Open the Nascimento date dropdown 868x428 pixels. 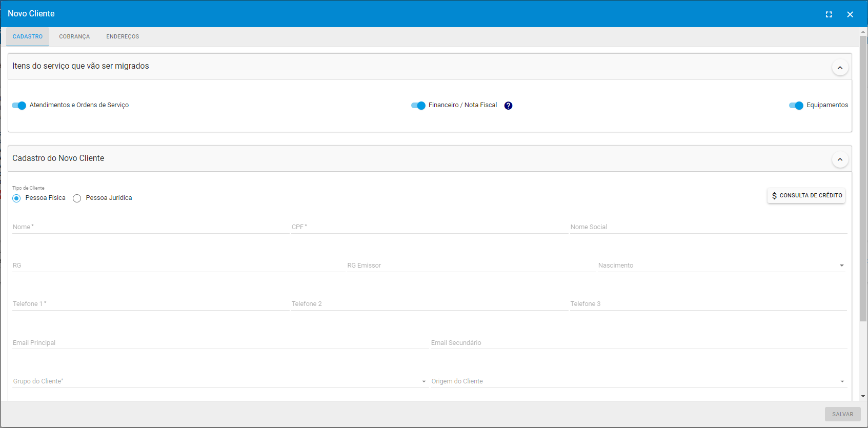842,266
